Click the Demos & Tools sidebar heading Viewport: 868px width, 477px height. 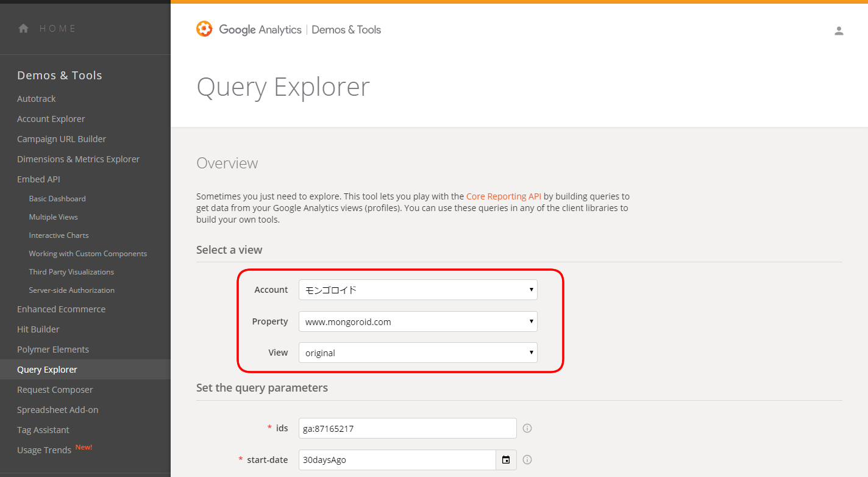pyautogui.click(x=60, y=76)
